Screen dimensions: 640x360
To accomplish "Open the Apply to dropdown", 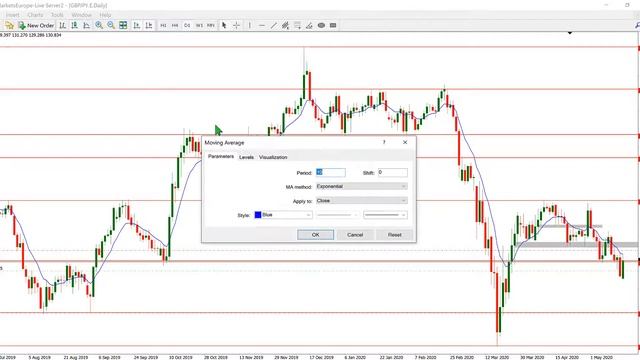I will 362,201.
